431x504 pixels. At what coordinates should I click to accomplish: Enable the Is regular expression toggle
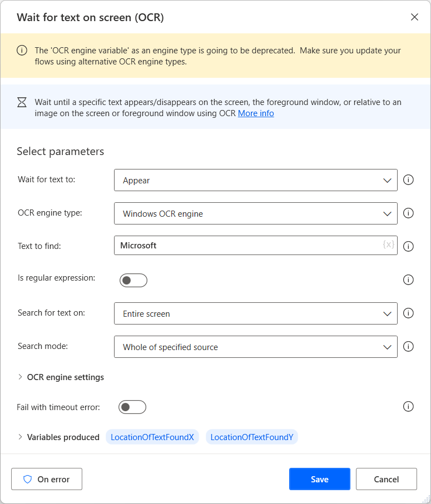(133, 280)
